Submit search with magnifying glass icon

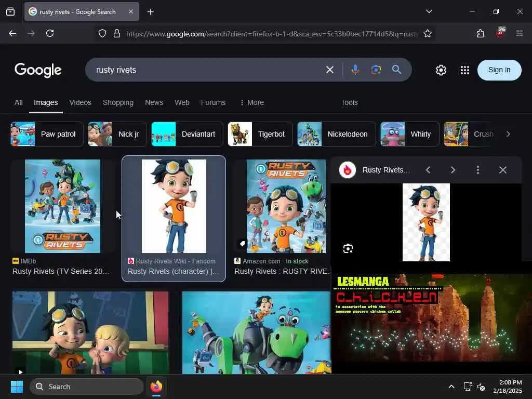coord(396,70)
